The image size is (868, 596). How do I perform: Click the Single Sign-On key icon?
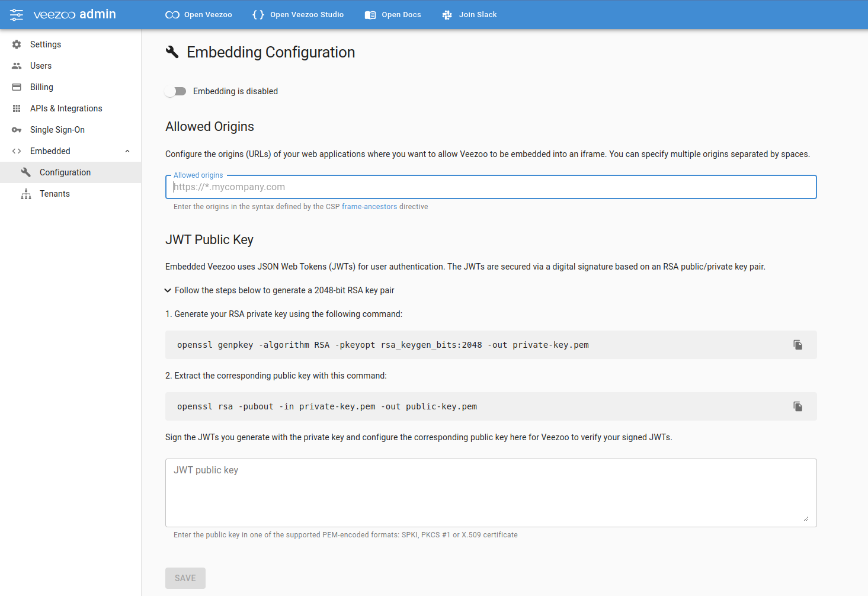pos(17,130)
